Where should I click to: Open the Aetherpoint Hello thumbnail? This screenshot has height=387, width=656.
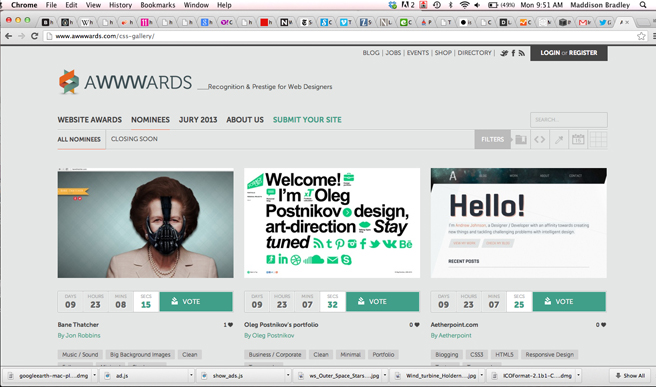tap(518, 223)
